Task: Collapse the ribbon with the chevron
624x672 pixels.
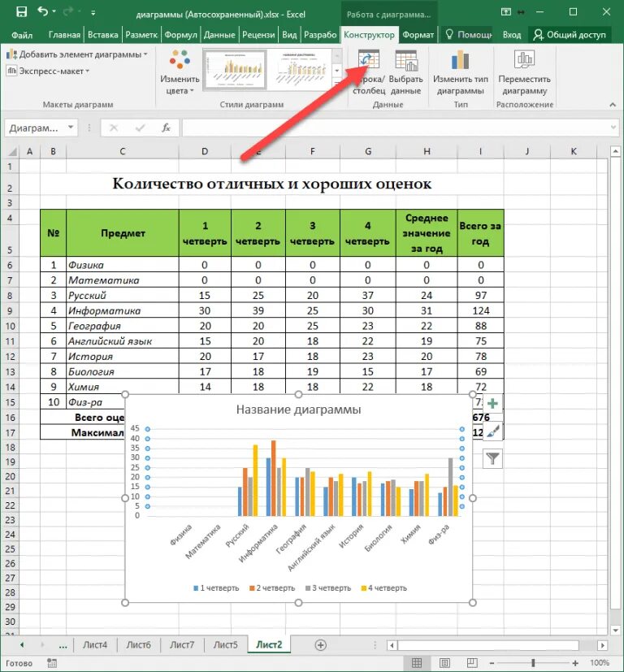Action: click(x=613, y=105)
